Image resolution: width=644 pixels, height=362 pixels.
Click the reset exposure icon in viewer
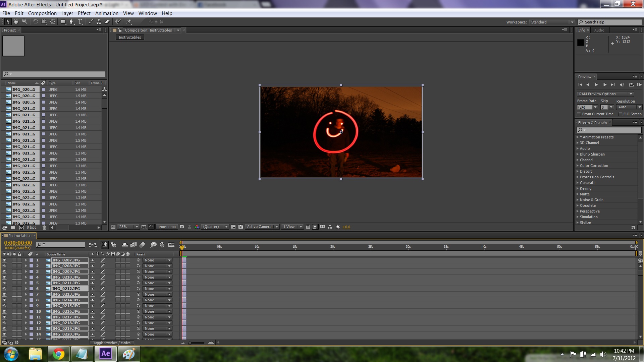click(x=338, y=227)
